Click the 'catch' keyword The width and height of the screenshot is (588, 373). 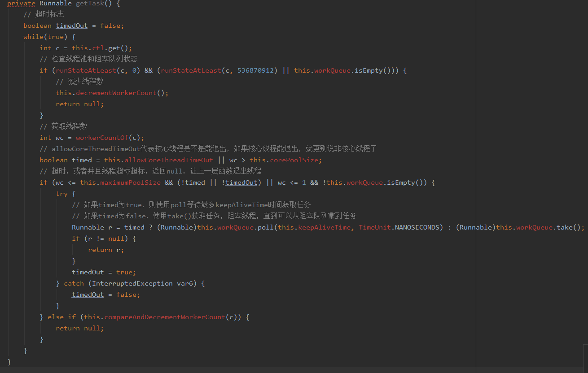[x=74, y=283]
